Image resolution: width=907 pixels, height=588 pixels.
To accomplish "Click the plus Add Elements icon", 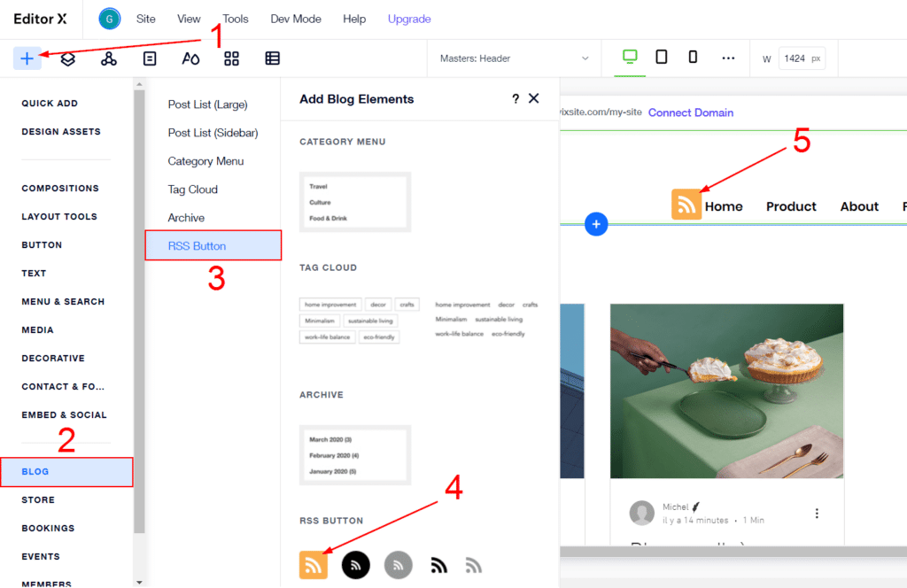I will [27, 58].
